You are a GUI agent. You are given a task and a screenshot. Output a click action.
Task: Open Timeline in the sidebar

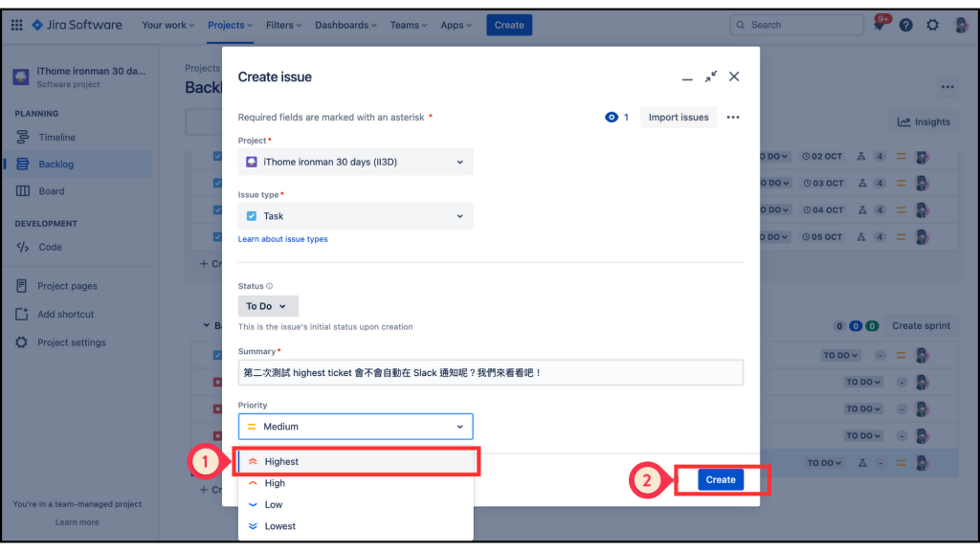coord(78,137)
